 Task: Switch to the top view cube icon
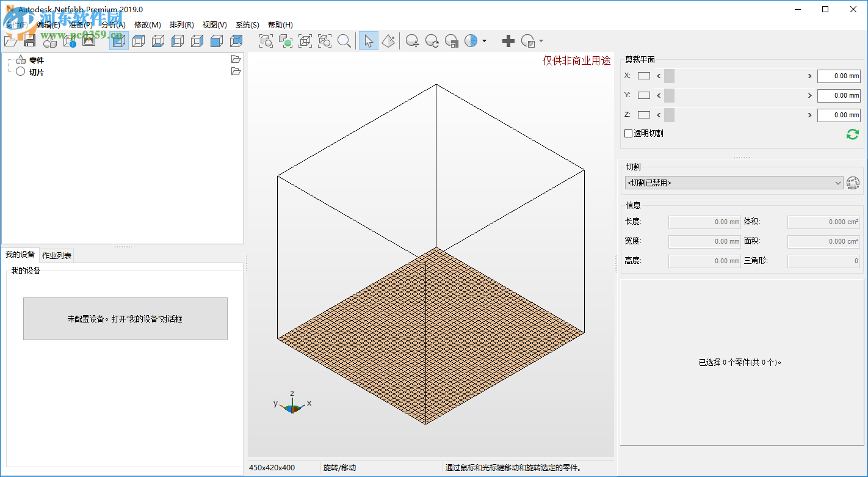click(x=139, y=41)
